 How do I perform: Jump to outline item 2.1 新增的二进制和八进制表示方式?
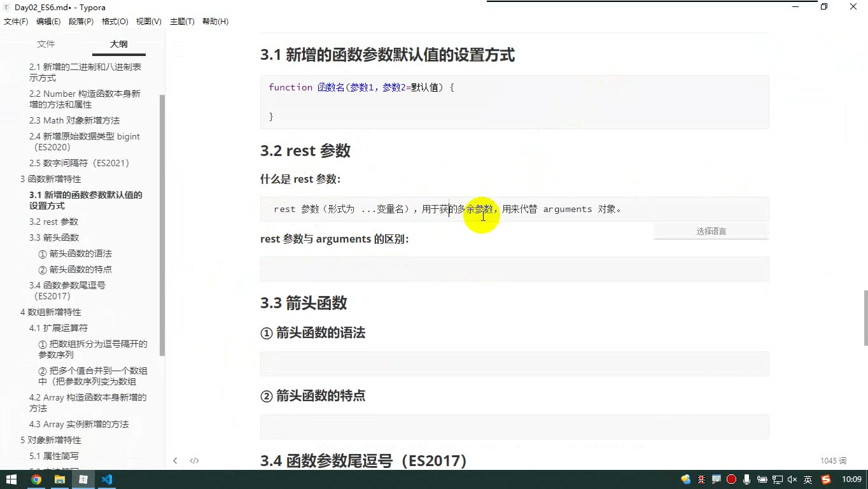[x=85, y=73]
